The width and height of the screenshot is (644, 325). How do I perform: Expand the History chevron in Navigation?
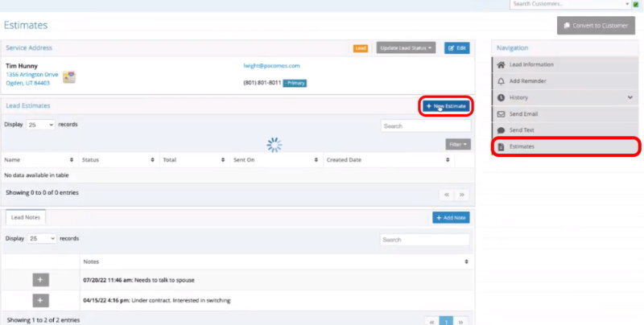[x=630, y=97]
